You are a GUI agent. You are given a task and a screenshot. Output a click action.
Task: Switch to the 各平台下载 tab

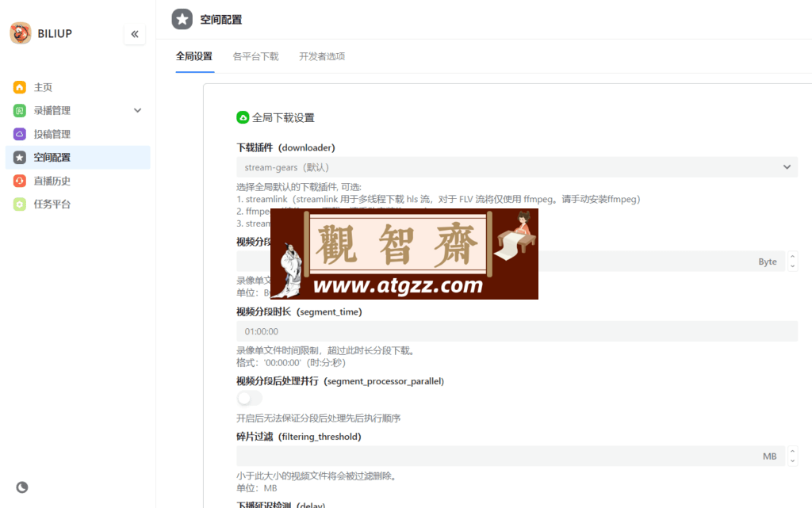pyautogui.click(x=256, y=56)
